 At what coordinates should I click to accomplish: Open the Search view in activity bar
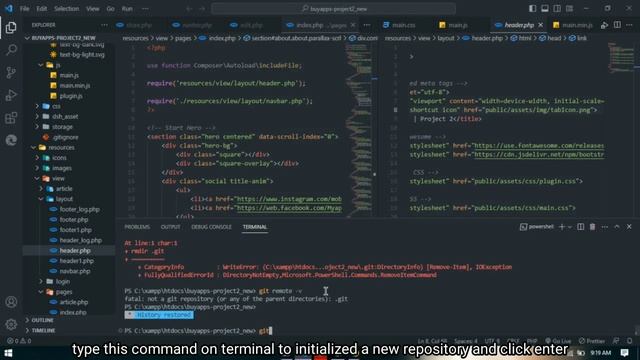pyautogui.click(x=11, y=50)
